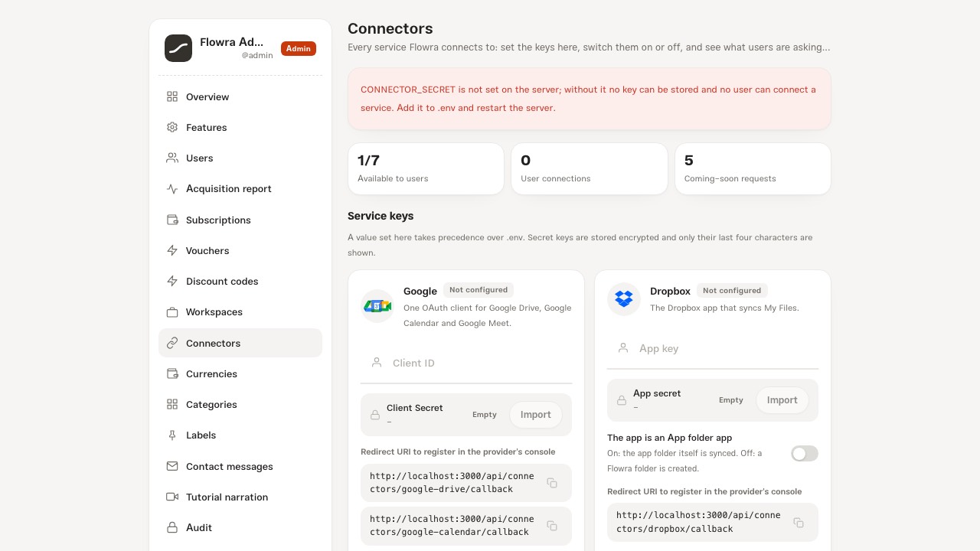Copy the google-calendar callback URI
This screenshot has height=551, width=980.
552,526
